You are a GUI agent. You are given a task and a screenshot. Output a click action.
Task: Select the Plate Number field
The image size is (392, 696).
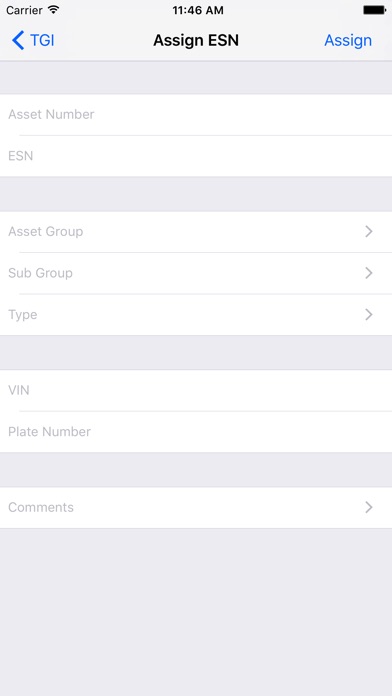click(196, 432)
